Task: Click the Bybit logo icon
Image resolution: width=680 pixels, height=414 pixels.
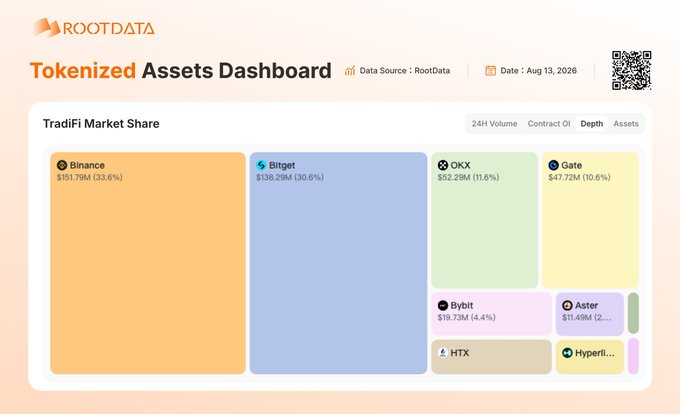Action: tap(443, 306)
